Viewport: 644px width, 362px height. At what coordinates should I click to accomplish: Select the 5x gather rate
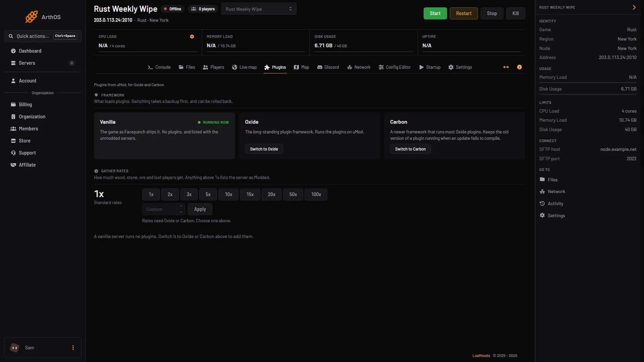(x=208, y=194)
